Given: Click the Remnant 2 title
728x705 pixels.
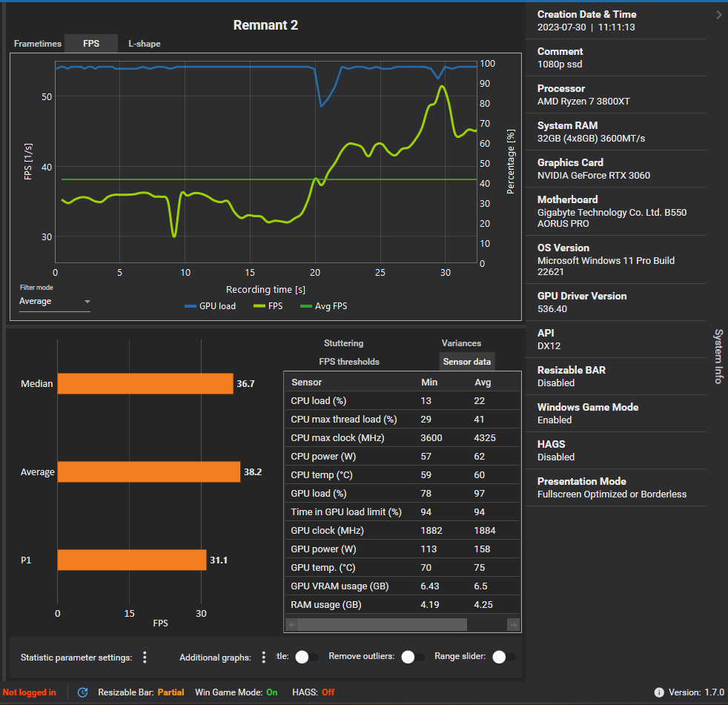Looking at the screenshot, I should coord(265,25).
